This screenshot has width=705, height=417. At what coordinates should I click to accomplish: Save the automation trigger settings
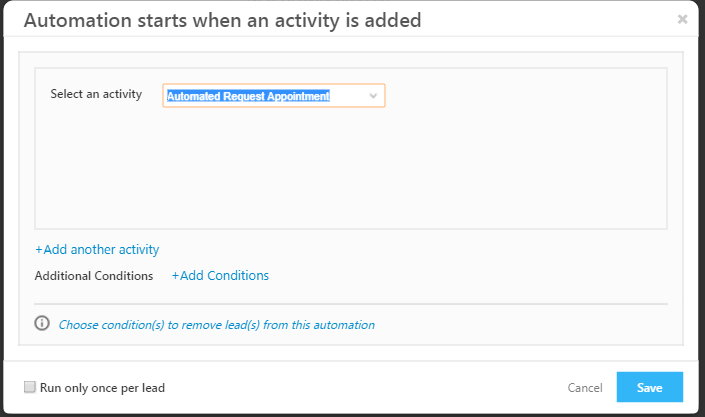[x=649, y=387]
